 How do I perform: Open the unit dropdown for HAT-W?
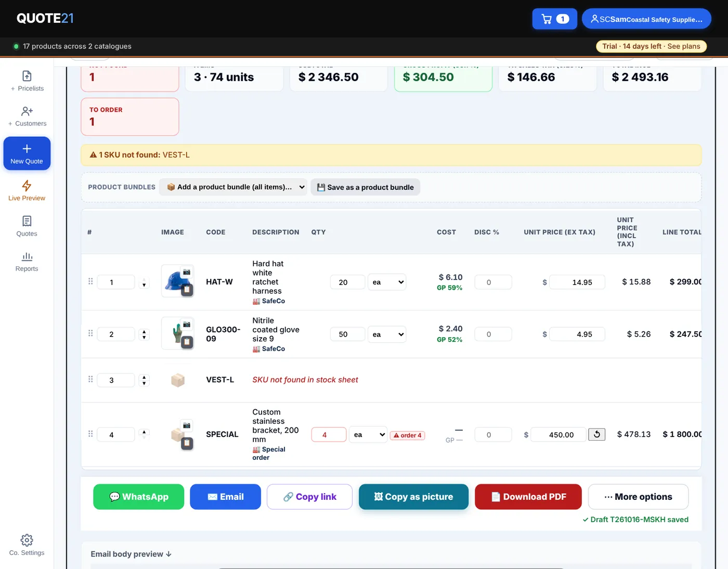(387, 282)
